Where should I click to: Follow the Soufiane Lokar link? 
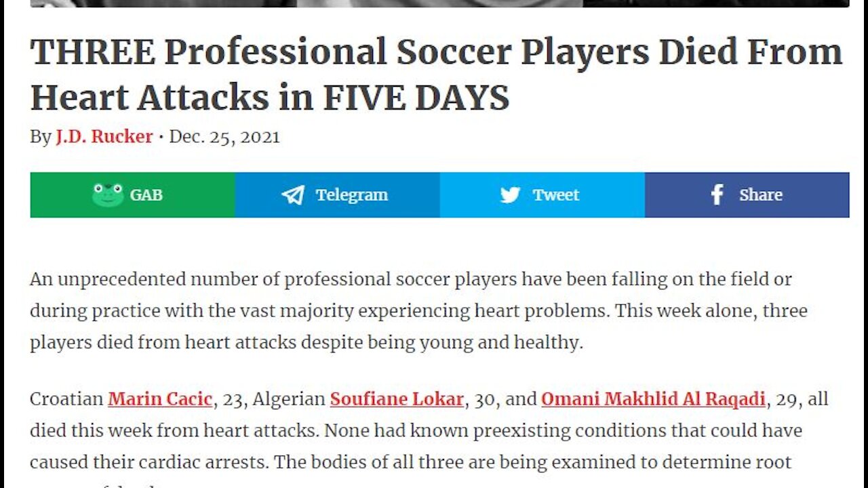[397, 399]
